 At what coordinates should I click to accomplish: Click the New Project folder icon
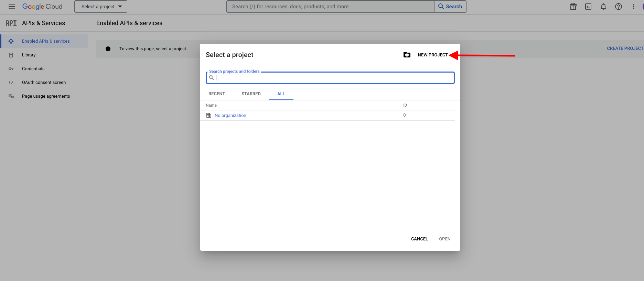[407, 55]
